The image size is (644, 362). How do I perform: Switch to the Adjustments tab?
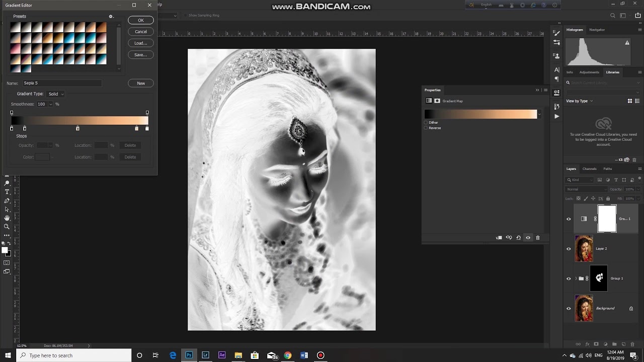click(589, 72)
